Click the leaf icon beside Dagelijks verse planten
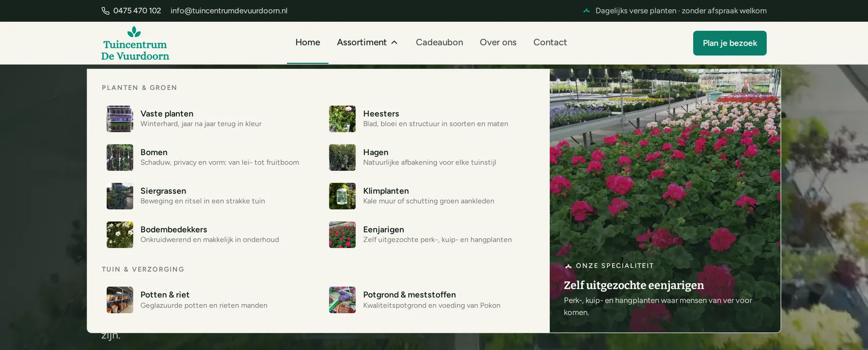This screenshot has height=350, width=868. click(x=586, y=11)
